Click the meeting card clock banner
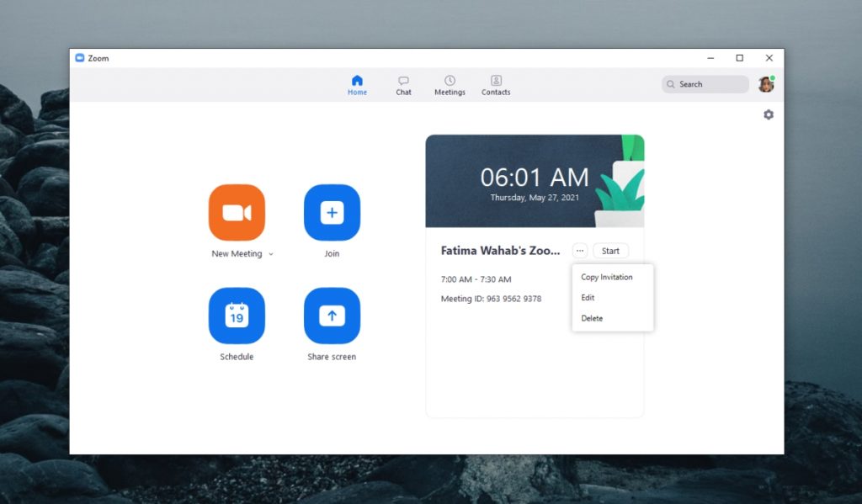This screenshot has height=504, width=862. click(x=535, y=181)
